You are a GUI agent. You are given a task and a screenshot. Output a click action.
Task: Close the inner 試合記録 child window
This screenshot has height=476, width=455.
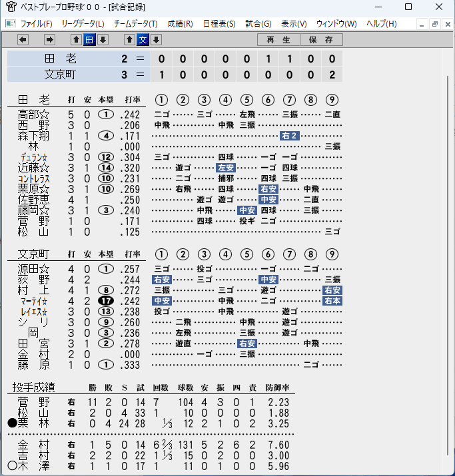(x=448, y=24)
